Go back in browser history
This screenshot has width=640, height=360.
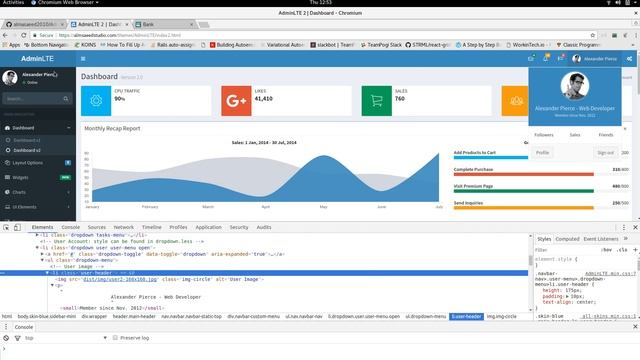coord(5,36)
